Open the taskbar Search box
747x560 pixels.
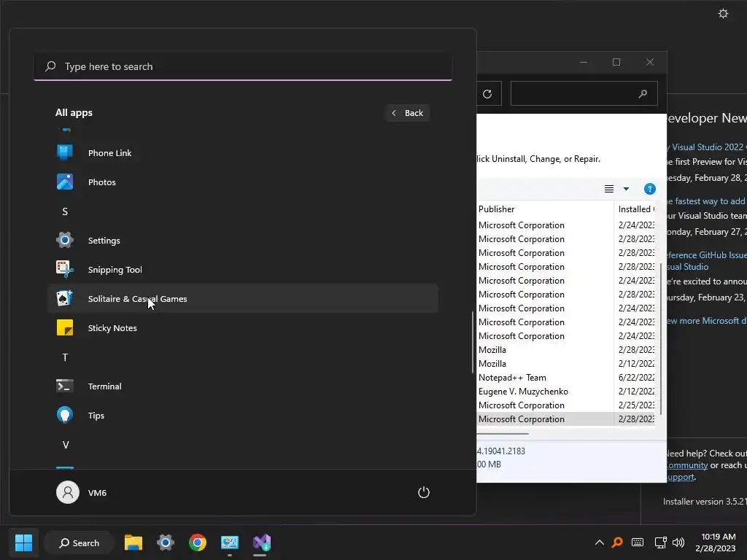point(79,542)
